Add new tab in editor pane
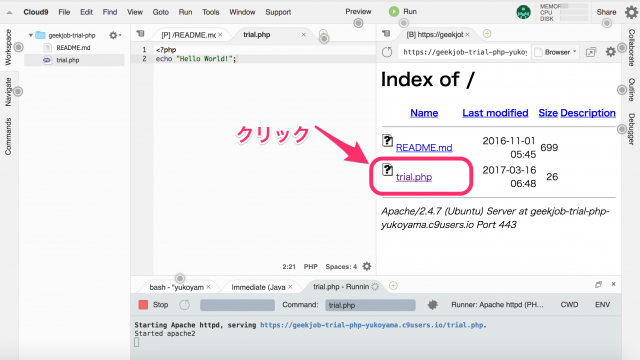Viewport: 640px width, 360px height. pyautogui.click(x=323, y=33)
